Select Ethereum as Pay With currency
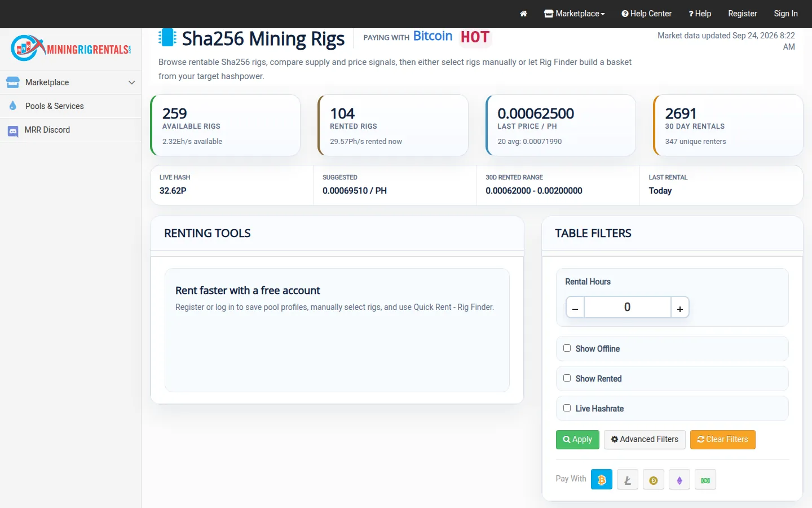The width and height of the screenshot is (812, 508). [x=679, y=480]
